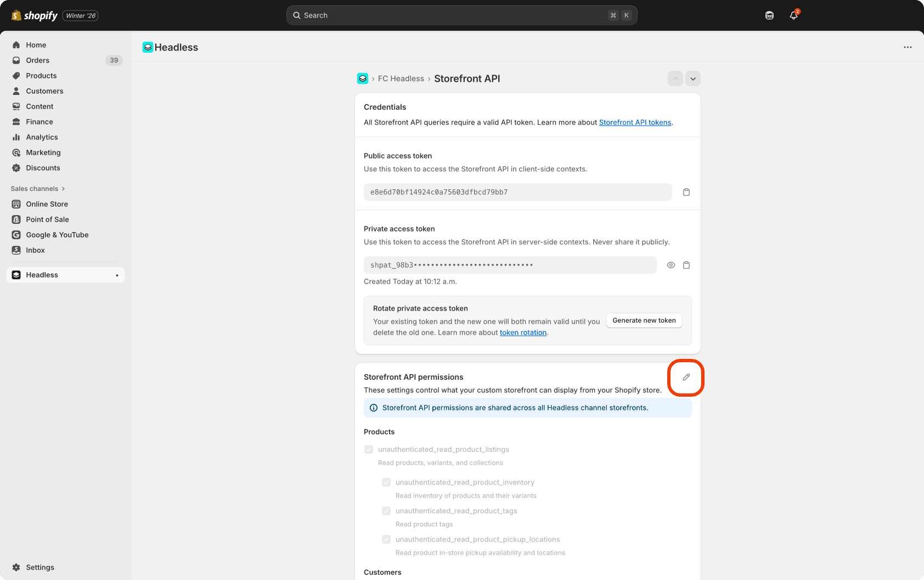924x580 pixels.
Task: Toggle unauthenticated_read_product_tags checkbox
Action: (x=386, y=511)
